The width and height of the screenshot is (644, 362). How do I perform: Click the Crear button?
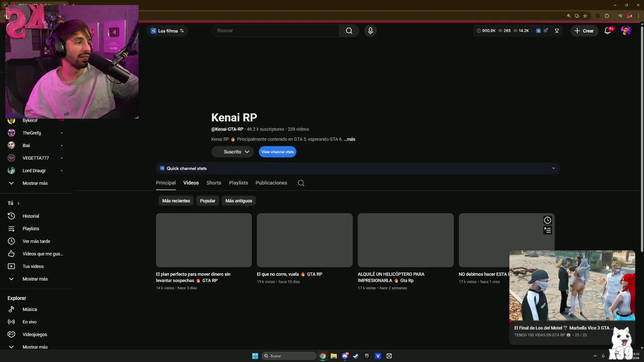[585, 31]
